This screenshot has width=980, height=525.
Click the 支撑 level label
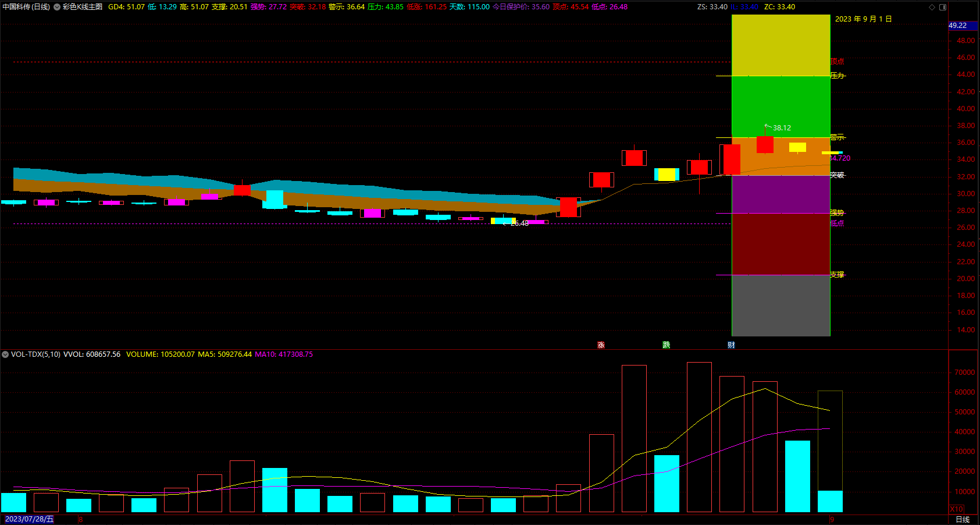pyautogui.click(x=837, y=275)
